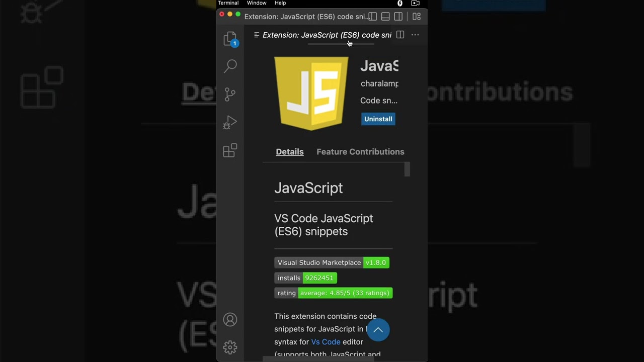This screenshot has width=644, height=362.
Task: Toggle primary side bar layout icon
Action: pyautogui.click(x=372, y=17)
